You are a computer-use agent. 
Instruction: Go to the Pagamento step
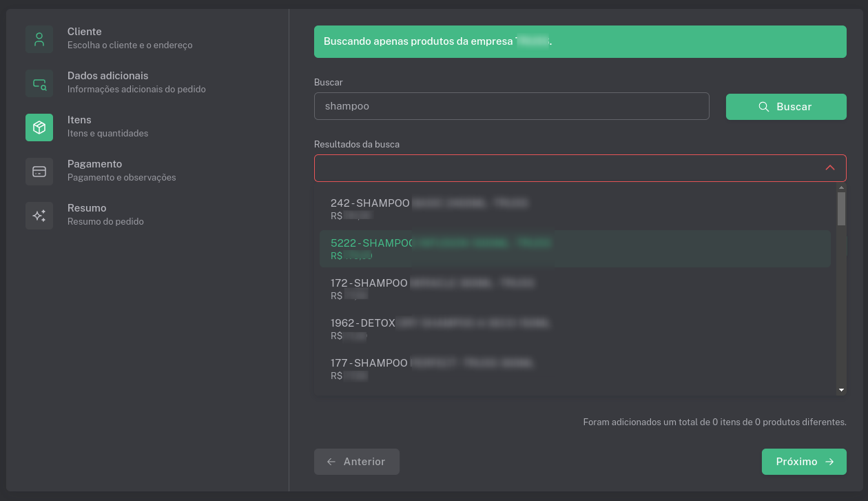point(94,164)
